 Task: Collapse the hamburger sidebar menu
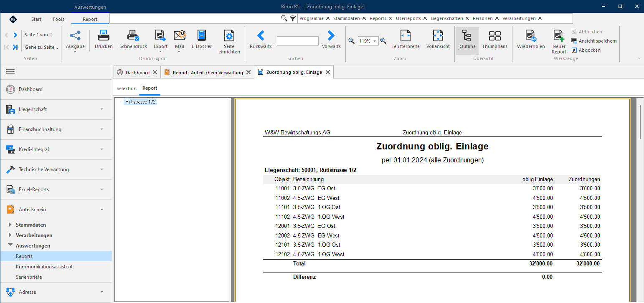point(10,72)
